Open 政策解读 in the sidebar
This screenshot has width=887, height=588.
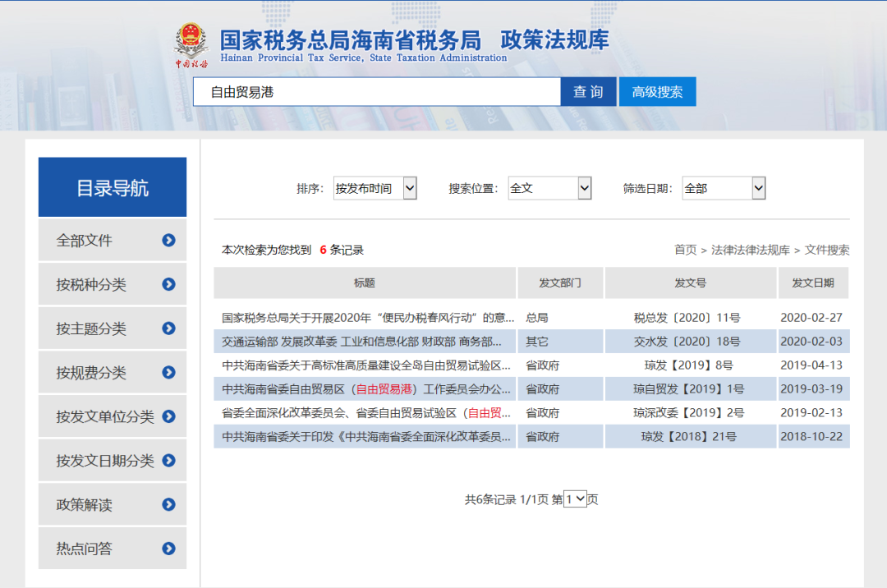point(113,504)
